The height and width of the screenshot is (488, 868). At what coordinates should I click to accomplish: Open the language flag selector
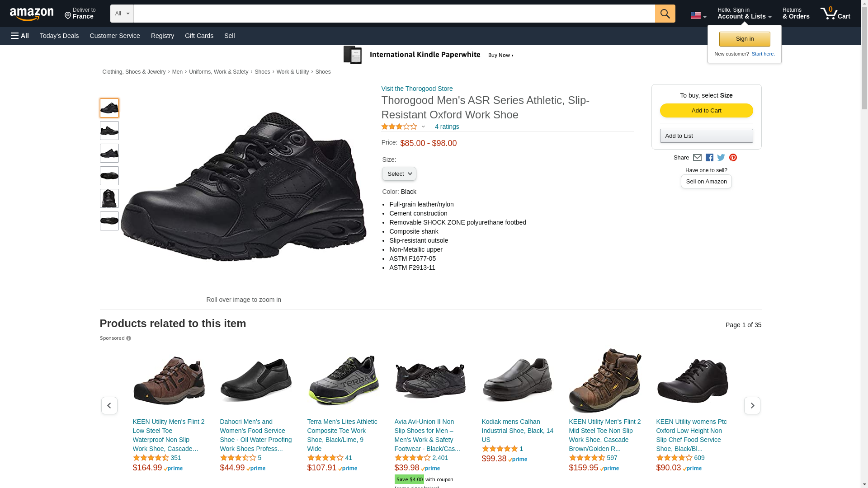[x=698, y=16]
